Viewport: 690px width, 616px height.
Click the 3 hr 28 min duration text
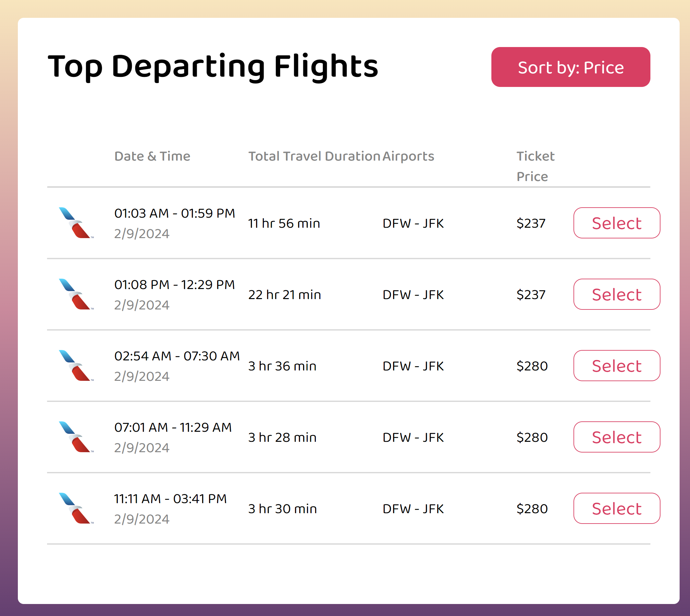pyautogui.click(x=282, y=438)
